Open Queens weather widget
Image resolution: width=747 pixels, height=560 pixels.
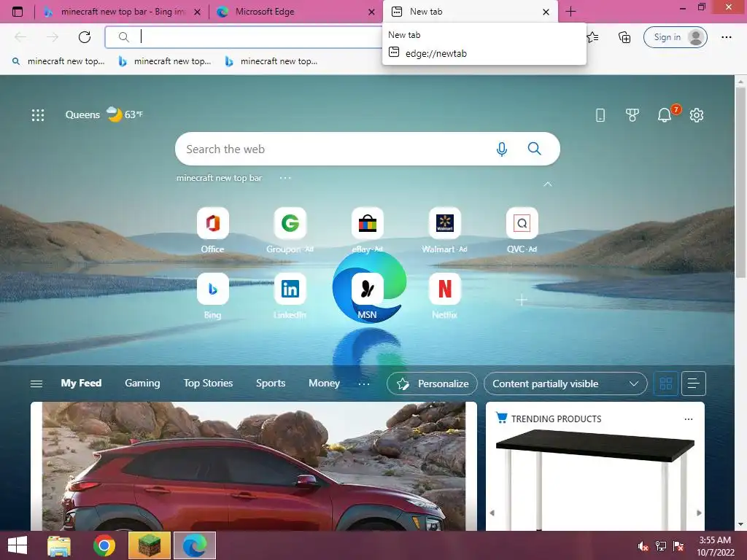[x=104, y=114]
